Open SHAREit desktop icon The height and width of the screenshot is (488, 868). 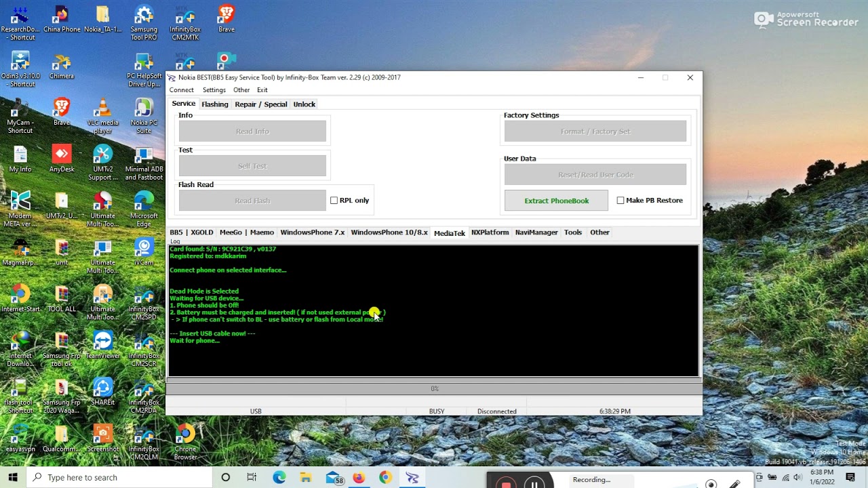click(102, 391)
